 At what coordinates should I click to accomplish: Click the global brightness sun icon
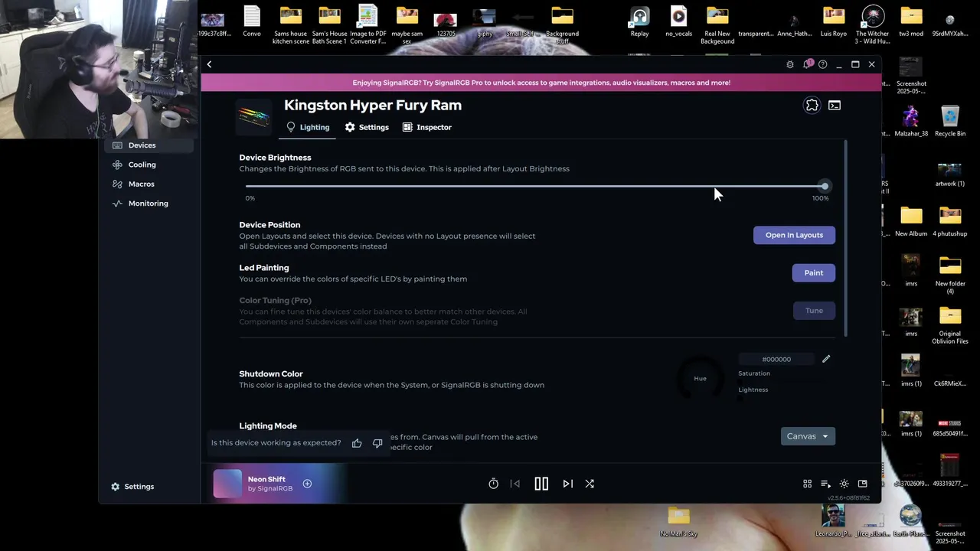point(844,484)
